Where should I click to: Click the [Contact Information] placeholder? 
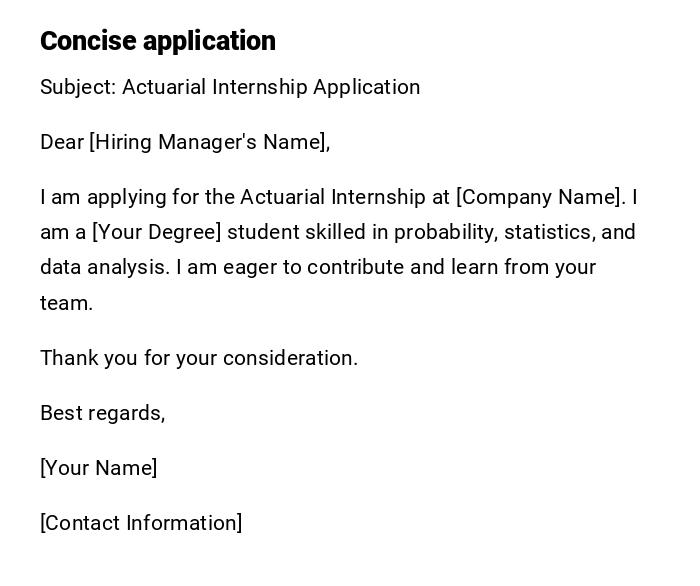coord(141,523)
